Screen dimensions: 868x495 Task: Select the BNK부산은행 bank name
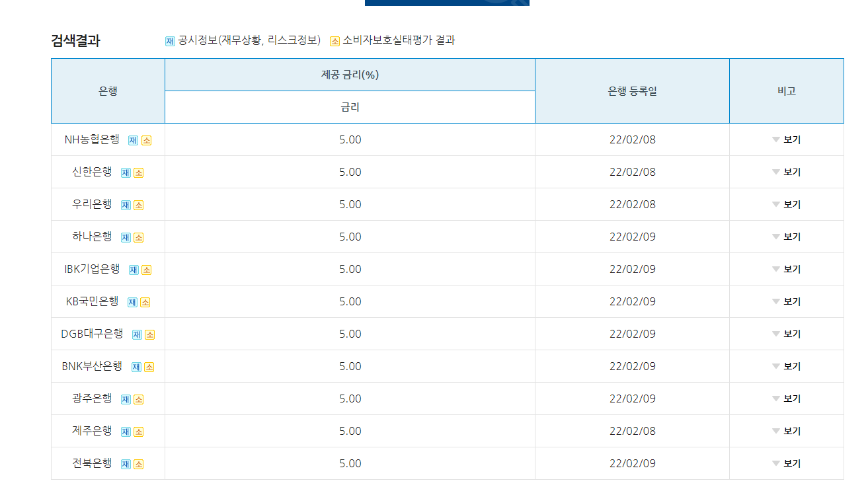93,366
